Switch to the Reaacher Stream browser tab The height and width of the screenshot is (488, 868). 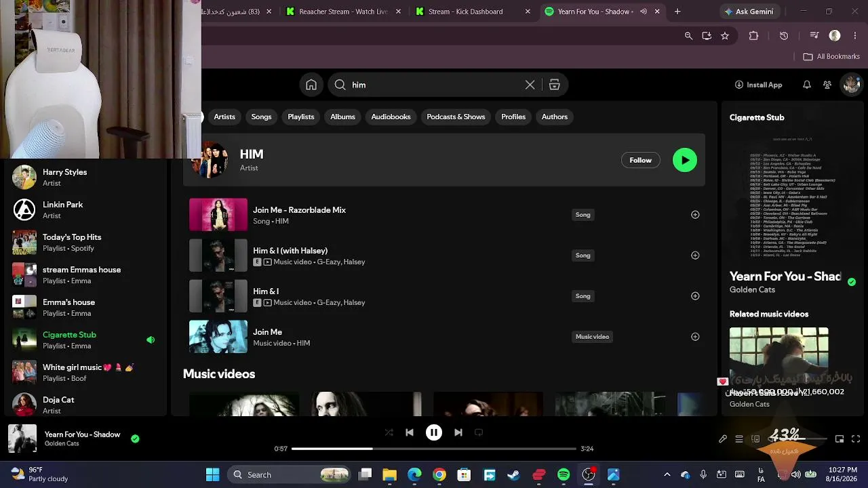click(342, 12)
